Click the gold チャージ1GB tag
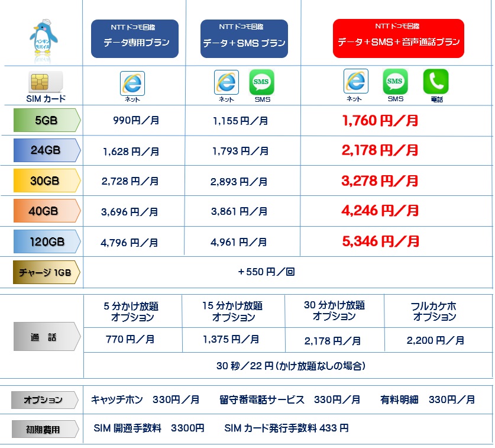 click(46, 272)
